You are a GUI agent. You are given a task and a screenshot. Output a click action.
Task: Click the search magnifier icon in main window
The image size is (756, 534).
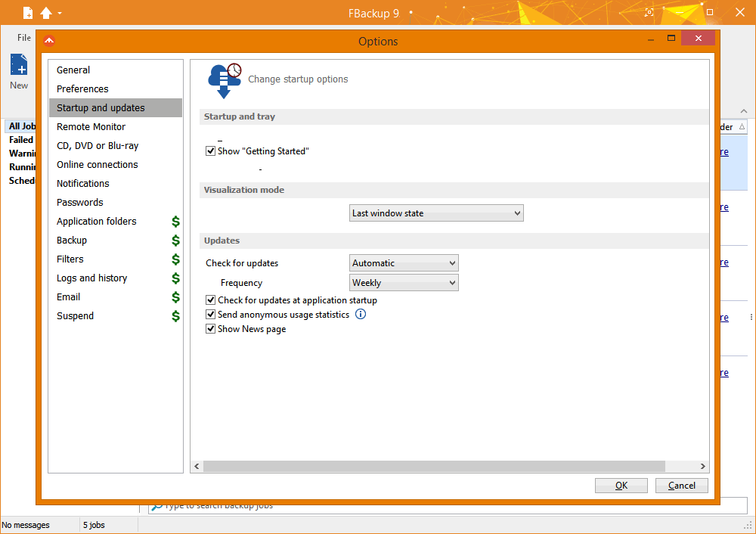coord(156,506)
